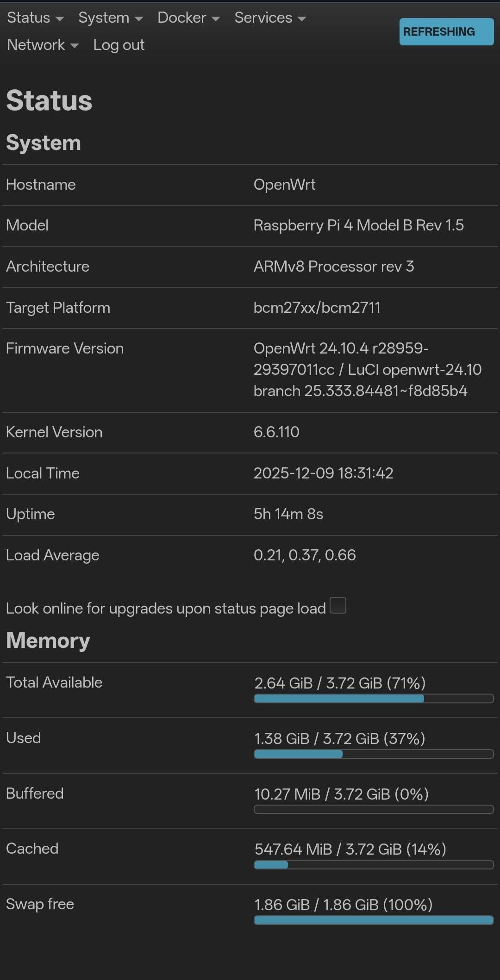This screenshot has width=500, height=980.
Task: Click the Buffered memory progress bar
Action: pos(374,809)
